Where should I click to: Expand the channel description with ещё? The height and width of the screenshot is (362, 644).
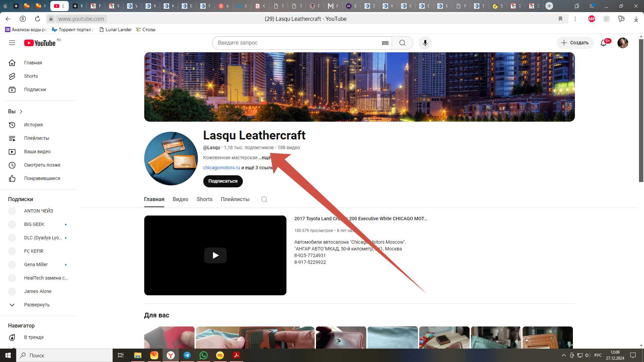click(266, 158)
